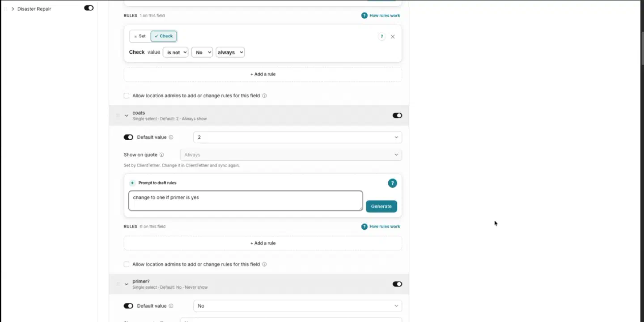Check Allow location admins box under the coats rules
Image resolution: width=644 pixels, height=322 pixels.
(127, 264)
